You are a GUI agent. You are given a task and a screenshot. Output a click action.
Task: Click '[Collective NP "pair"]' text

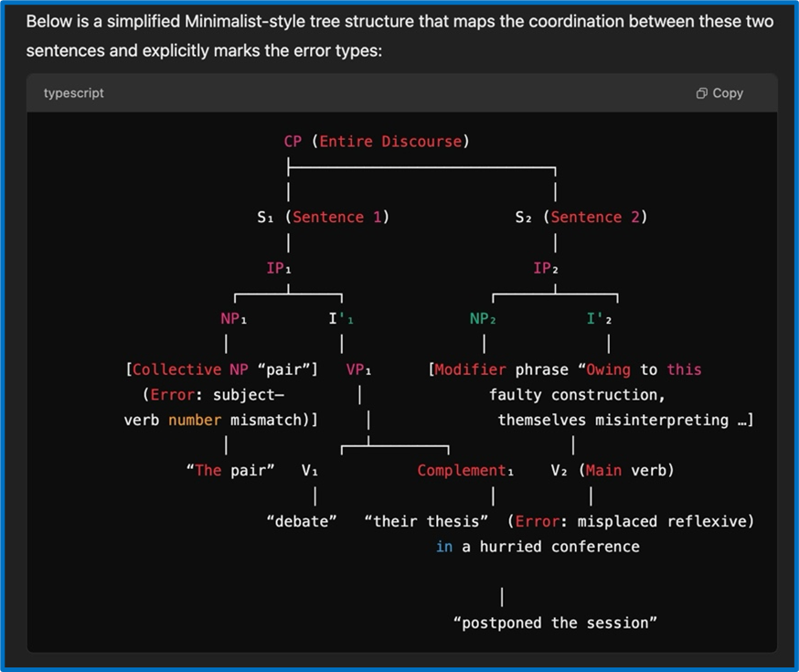(x=221, y=369)
